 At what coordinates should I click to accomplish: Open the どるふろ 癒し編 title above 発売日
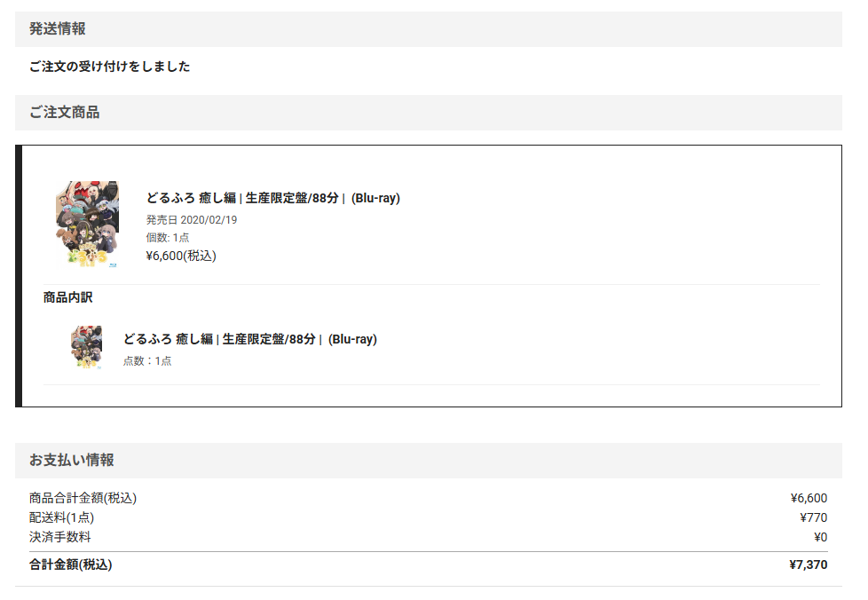click(272, 198)
